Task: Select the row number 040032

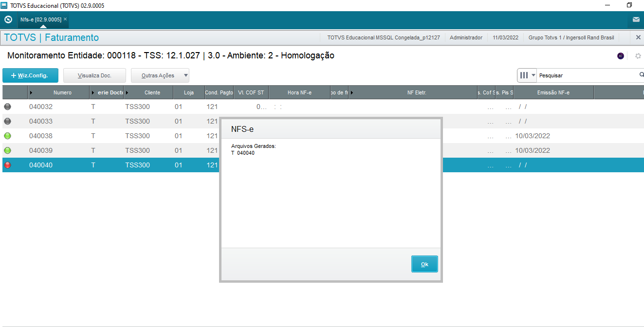Action: click(41, 107)
